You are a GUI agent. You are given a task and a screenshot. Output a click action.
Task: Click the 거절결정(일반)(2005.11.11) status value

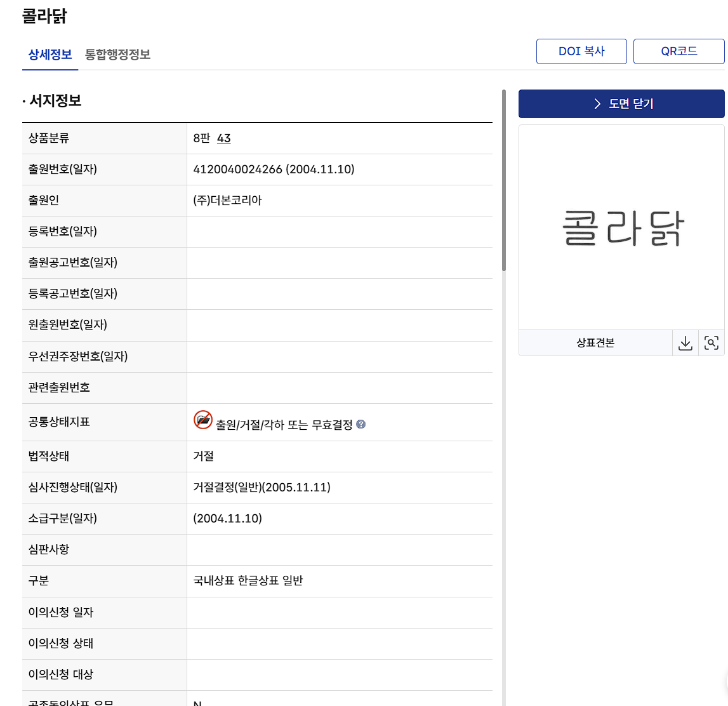click(261, 488)
